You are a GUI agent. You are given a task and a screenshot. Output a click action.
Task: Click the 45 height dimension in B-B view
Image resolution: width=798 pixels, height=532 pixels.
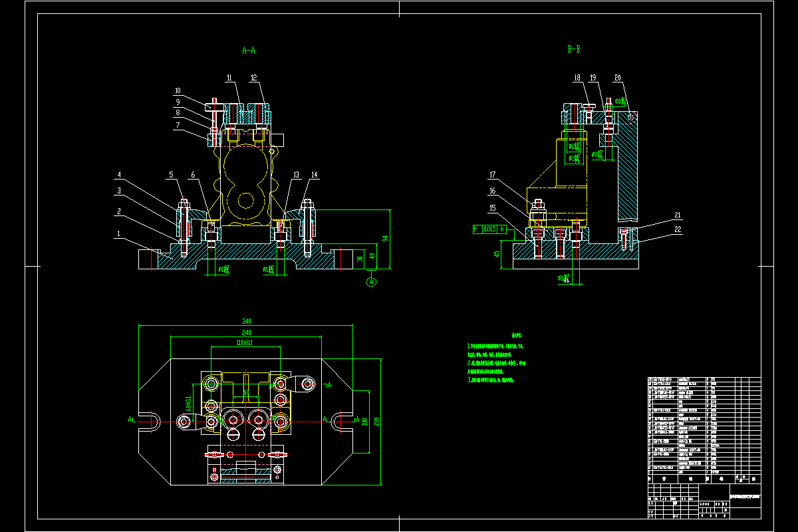497,255
